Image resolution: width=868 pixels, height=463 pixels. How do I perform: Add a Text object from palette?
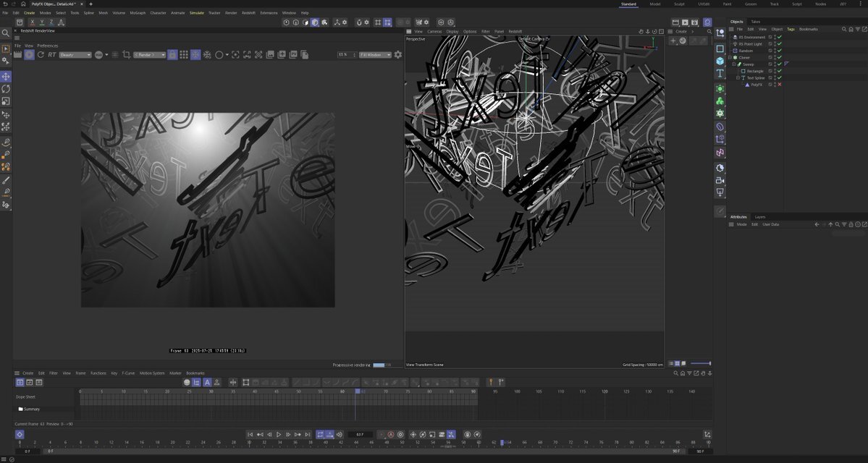coord(720,73)
